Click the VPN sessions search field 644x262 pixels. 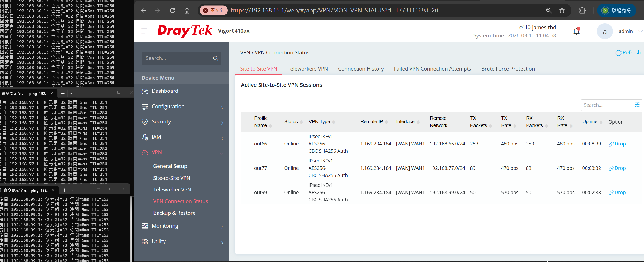(x=606, y=105)
